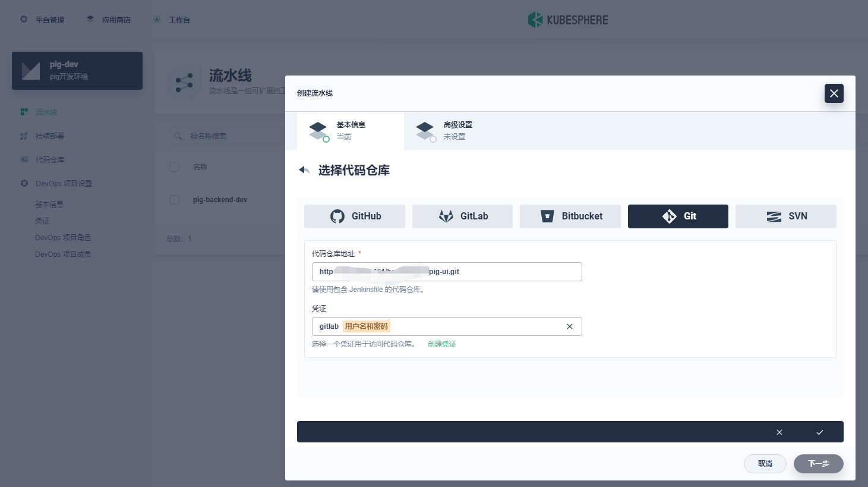868x487 pixels.
Task: Clear the selected gitlab credential
Action: pyautogui.click(x=570, y=326)
